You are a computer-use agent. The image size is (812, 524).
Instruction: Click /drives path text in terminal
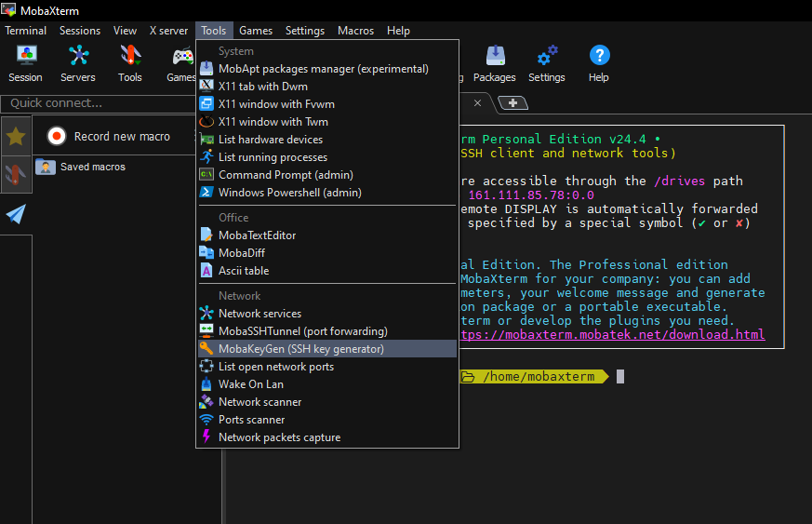679,181
